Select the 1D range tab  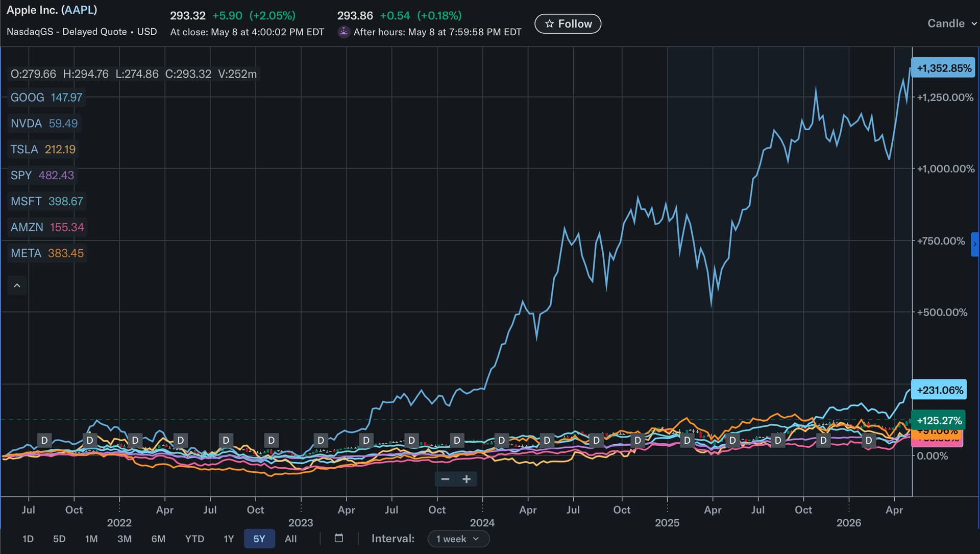pyautogui.click(x=28, y=539)
